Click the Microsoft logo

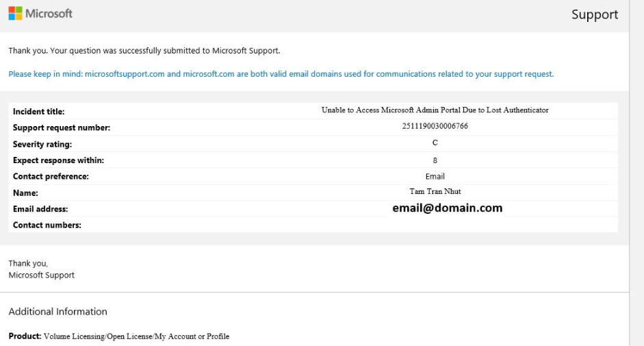coord(40,14)
